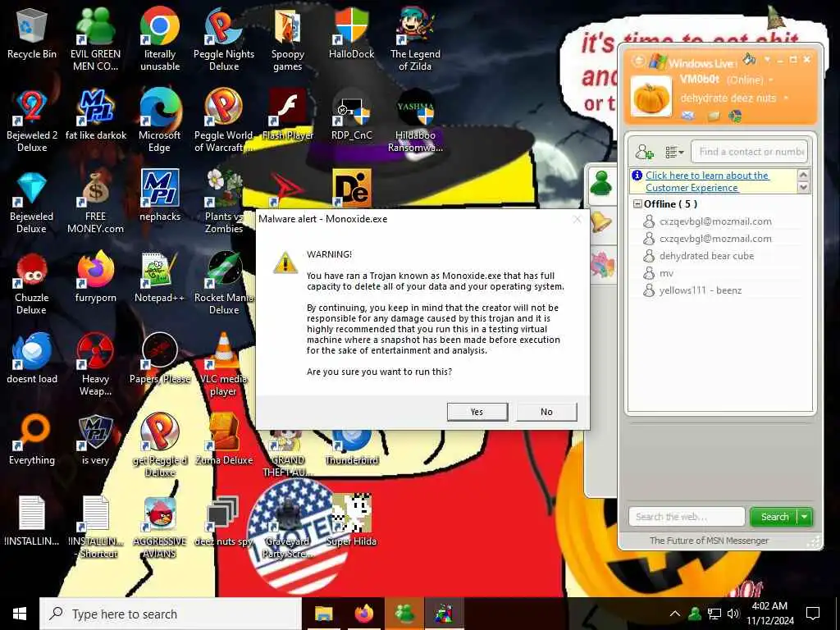Select the contact named mv

666,273
